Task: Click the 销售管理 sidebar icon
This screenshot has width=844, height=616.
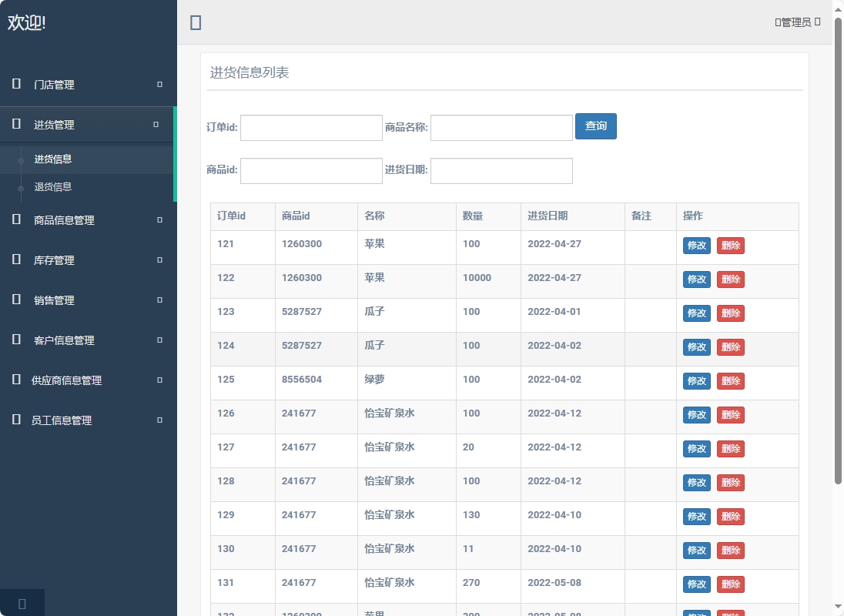Action: click(15, 300)
